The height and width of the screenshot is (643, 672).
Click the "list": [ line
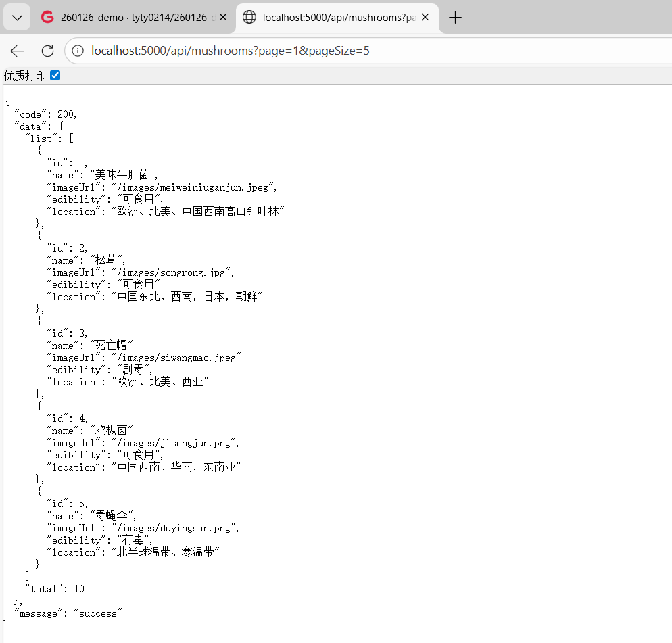(49, 139)
